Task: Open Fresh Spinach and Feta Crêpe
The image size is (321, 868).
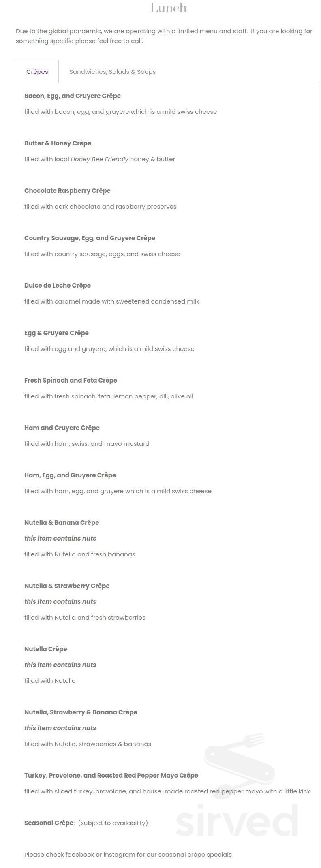Action: pyautogui.click(x=71, y=380)
